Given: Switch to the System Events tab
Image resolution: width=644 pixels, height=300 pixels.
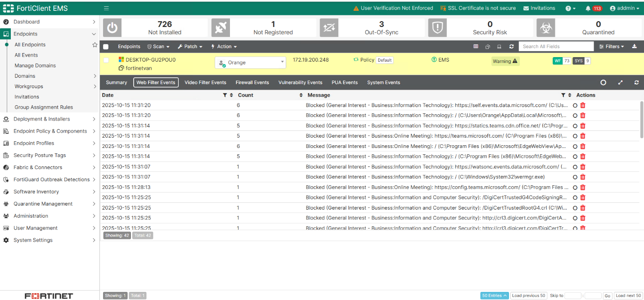Looking at the screenshot, I should click(383, 82).
